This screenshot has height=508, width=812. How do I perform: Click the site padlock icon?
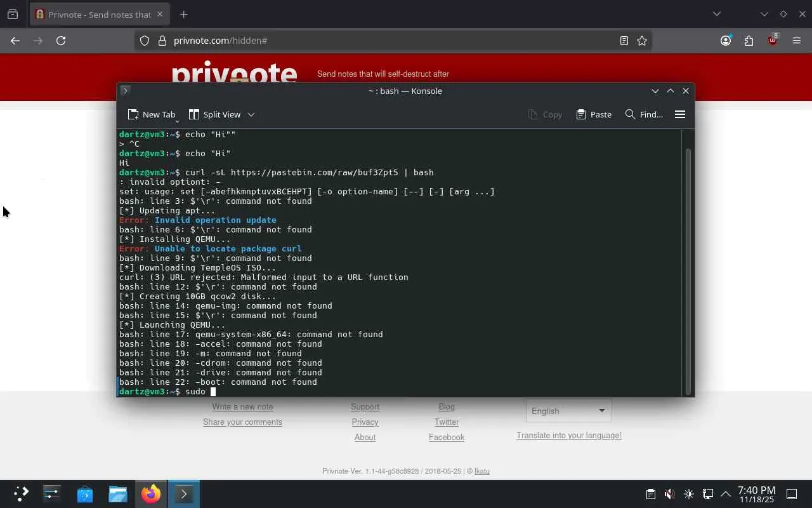pyautogui.click(x=162, y=41)
